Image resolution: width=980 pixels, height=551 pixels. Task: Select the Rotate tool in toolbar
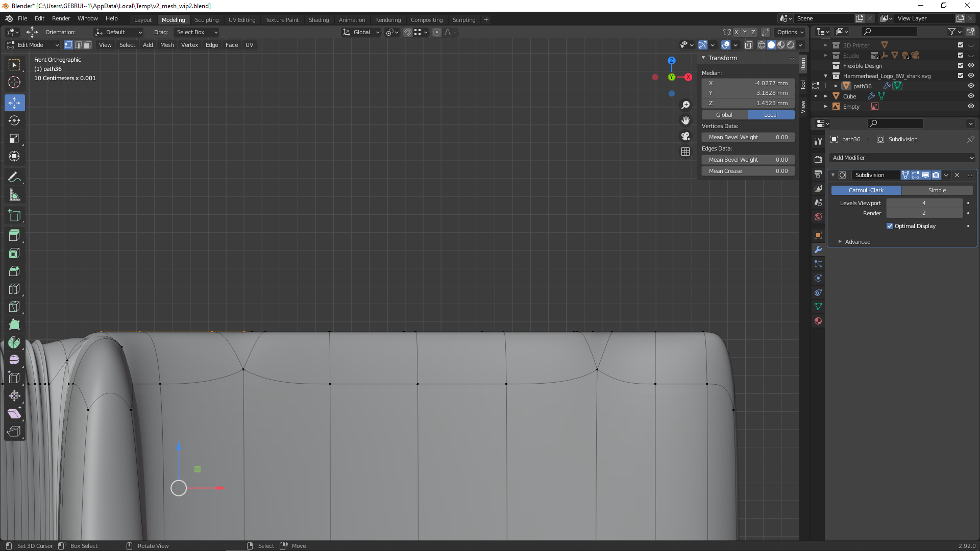tap(14, 121)
